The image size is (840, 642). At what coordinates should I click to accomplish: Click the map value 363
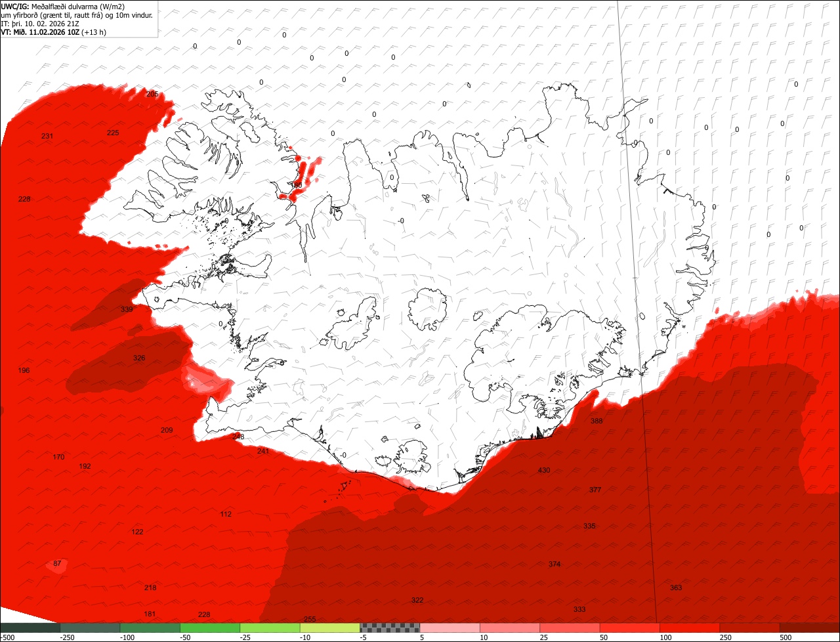point(676,588)
